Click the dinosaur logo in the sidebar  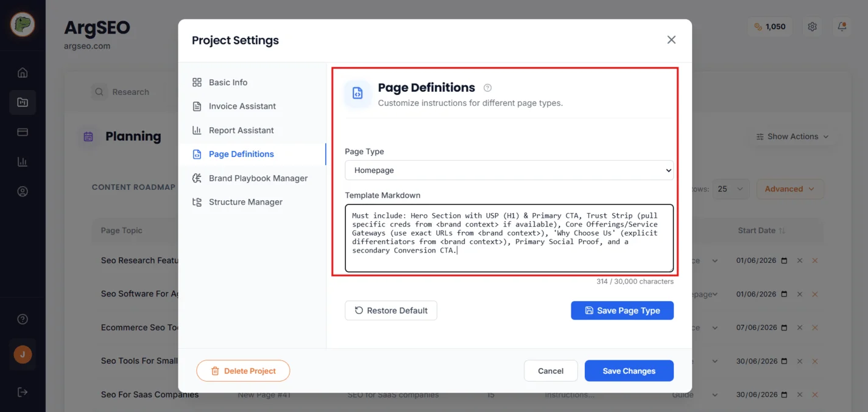23,24
